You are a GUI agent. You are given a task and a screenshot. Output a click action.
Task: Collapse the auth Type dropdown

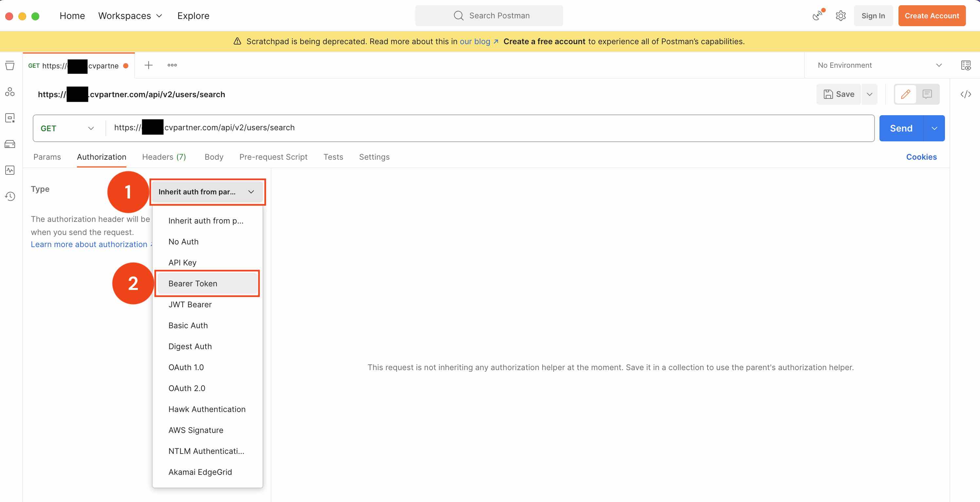(x=207, y=192)
